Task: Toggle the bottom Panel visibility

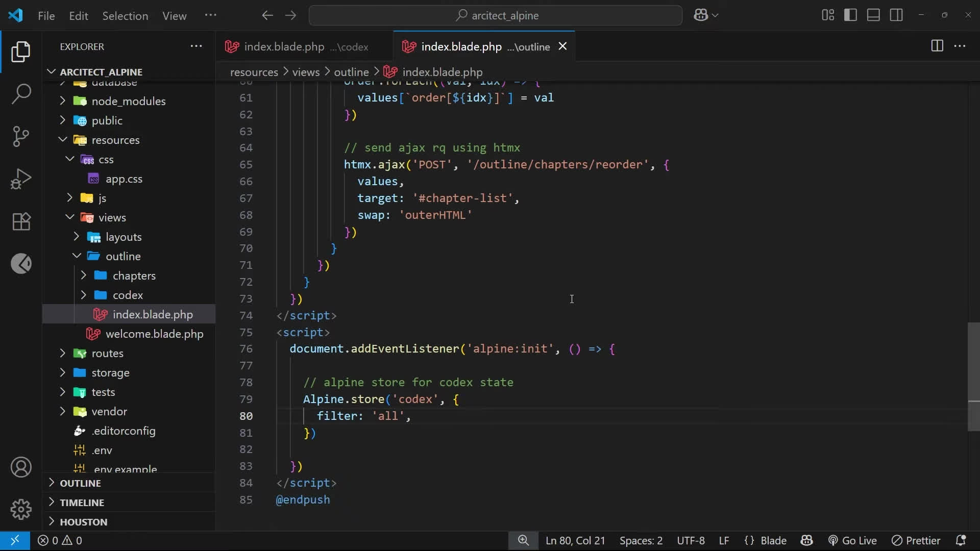Action: click(x=873, y=15)
